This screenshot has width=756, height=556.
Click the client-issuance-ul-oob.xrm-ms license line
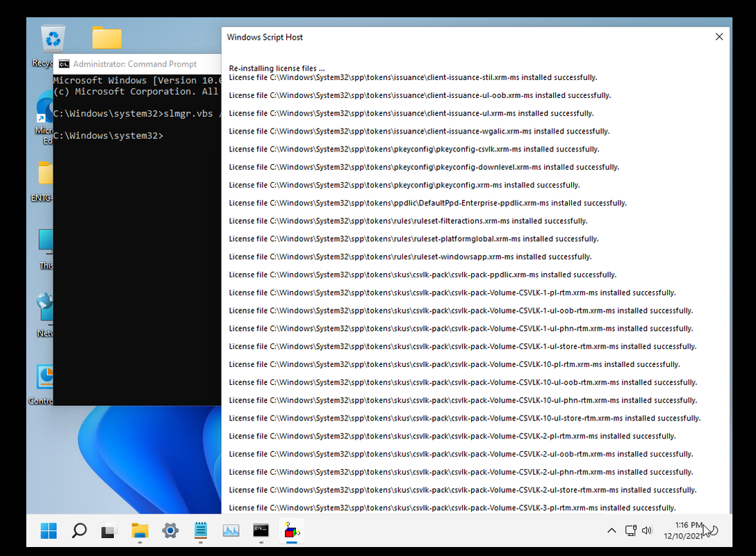(x=420, y=95)
